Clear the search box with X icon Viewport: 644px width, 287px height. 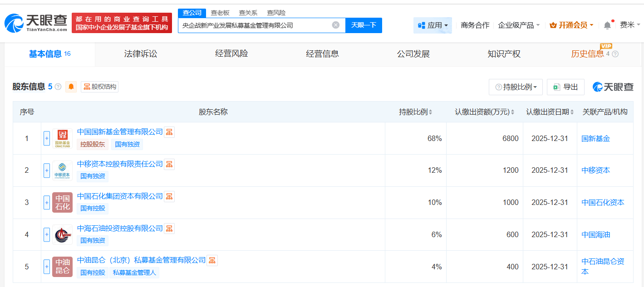(335, 25)
